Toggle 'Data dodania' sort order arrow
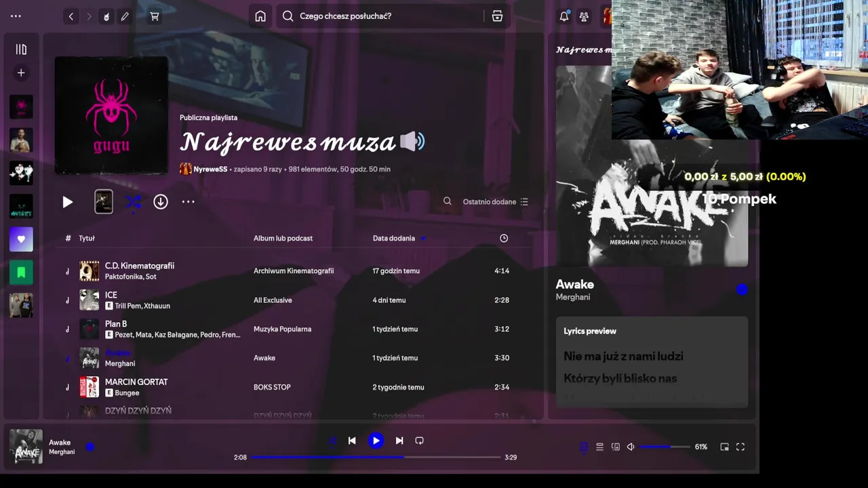Viewport: 868px width, 488px height. [424, 239]
